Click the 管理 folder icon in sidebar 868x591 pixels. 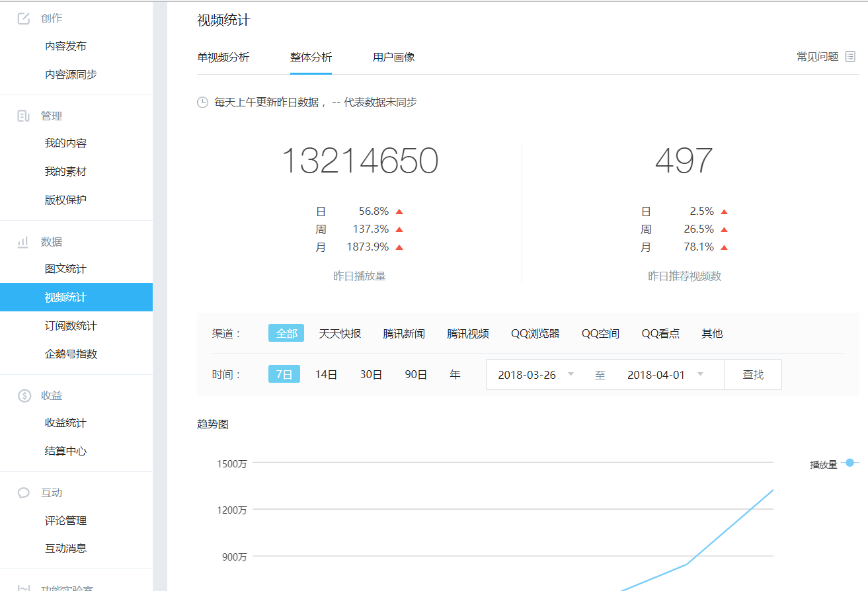pos(24,115)
